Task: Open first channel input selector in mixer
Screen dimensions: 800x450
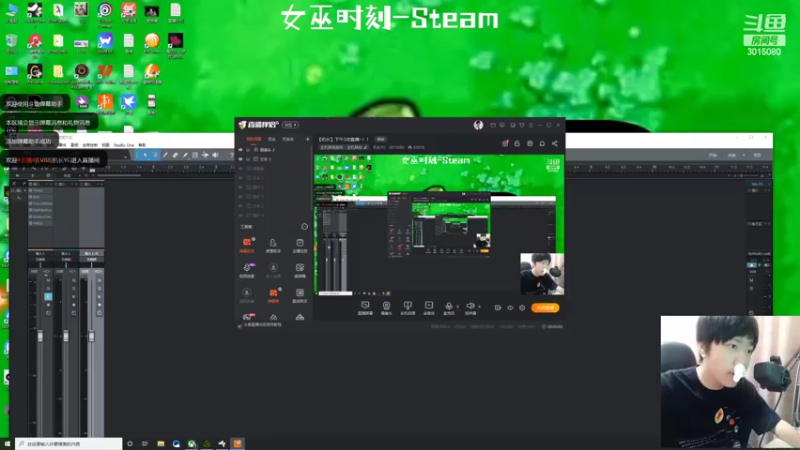Action: tap(40, 254)
